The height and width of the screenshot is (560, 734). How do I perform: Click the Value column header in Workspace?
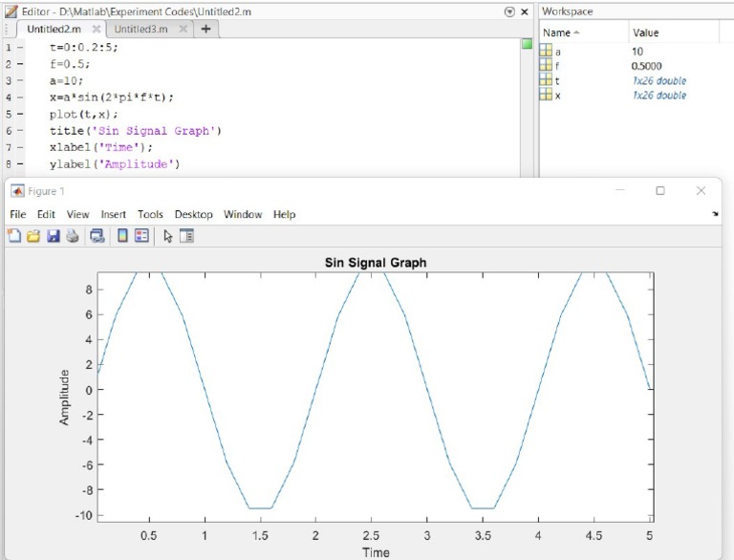645,32
